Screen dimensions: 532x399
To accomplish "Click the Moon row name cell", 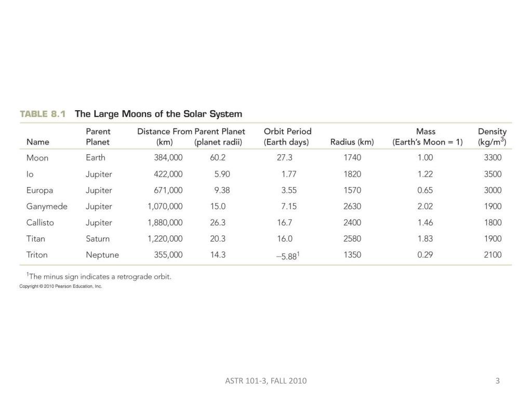I will [x=37, y=158].
